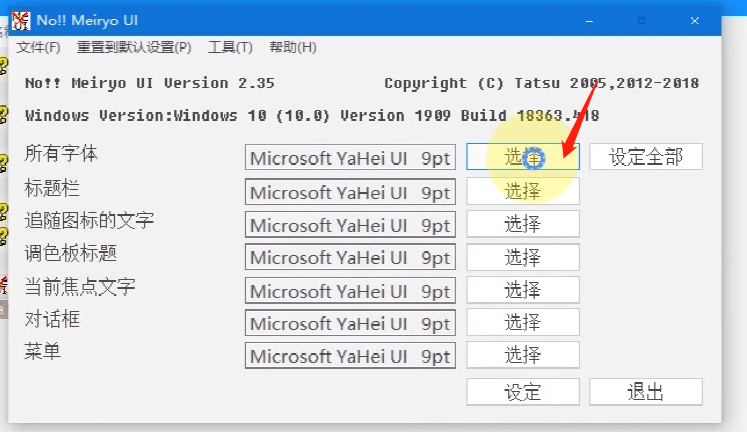Screen dimensions: 747x432
Task: Close the No!! Meiryo UI window
Action: click(695, 21)
